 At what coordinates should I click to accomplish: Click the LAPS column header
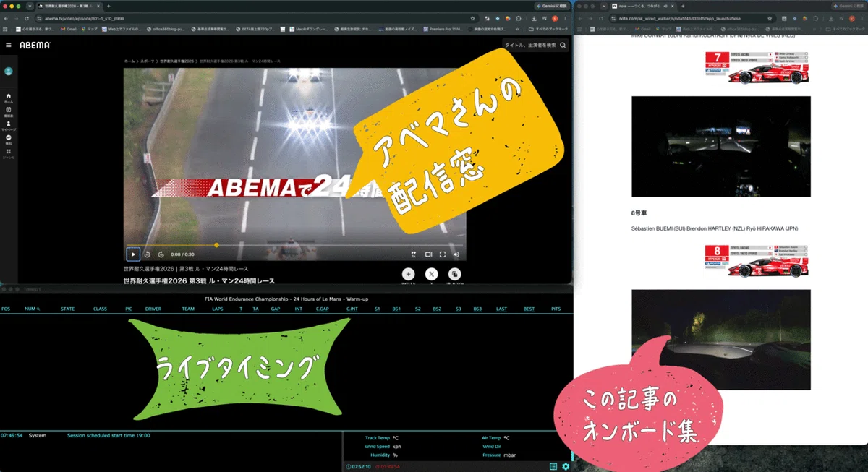[x=218, y=309]
